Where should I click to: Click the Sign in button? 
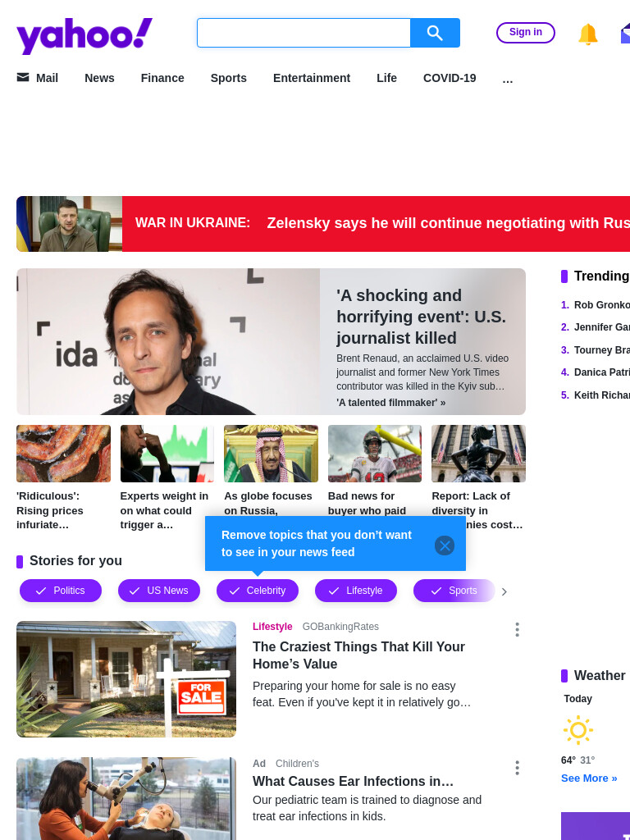[526, 32]
